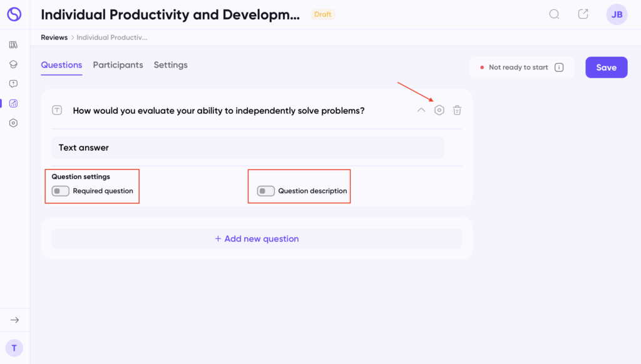Enable the Required question toggle
This screenshot has height=364, width=641.
pyautogui.click(x=61, y=191)
